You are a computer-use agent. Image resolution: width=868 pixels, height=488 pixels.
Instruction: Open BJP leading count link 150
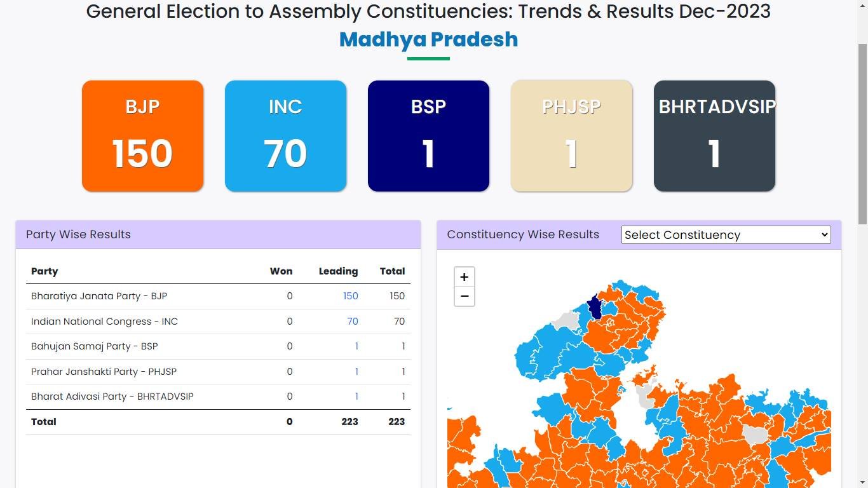[350, 296]
